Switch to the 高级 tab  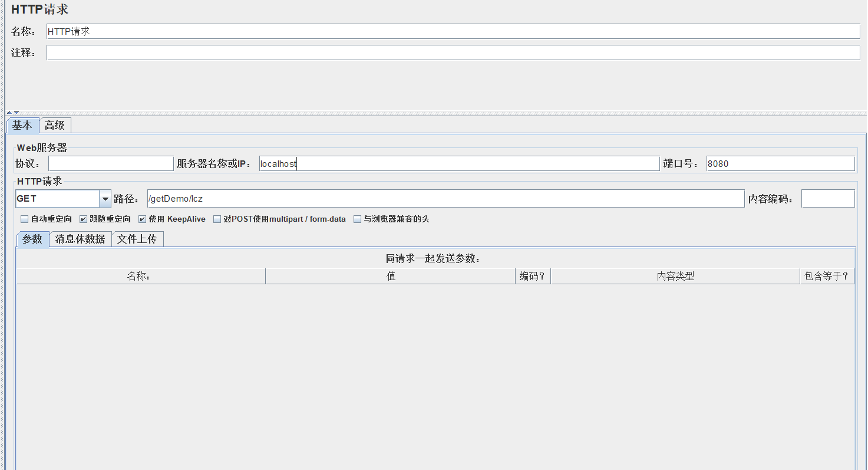[x=55, y=125]
